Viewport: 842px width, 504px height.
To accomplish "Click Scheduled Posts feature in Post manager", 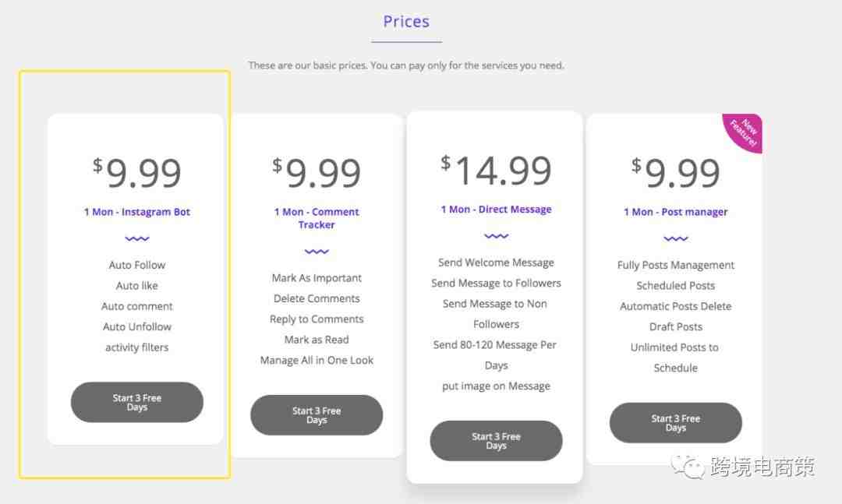I will (x=675, y=286).
